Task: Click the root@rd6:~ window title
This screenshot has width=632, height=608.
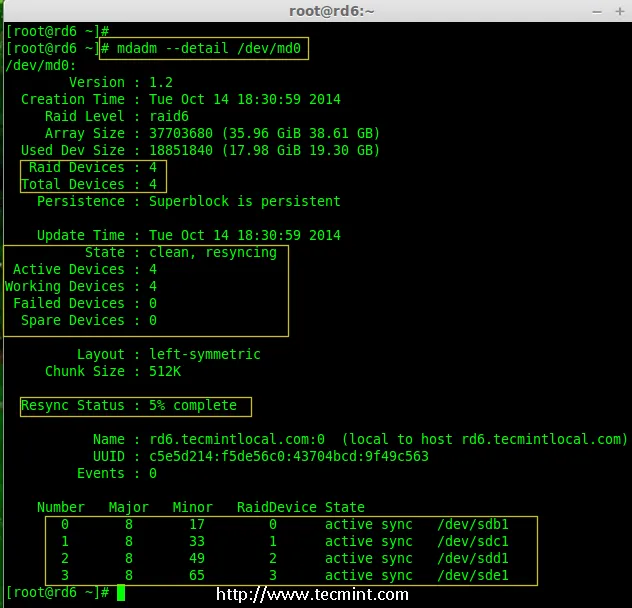Action: coord(331,11)
